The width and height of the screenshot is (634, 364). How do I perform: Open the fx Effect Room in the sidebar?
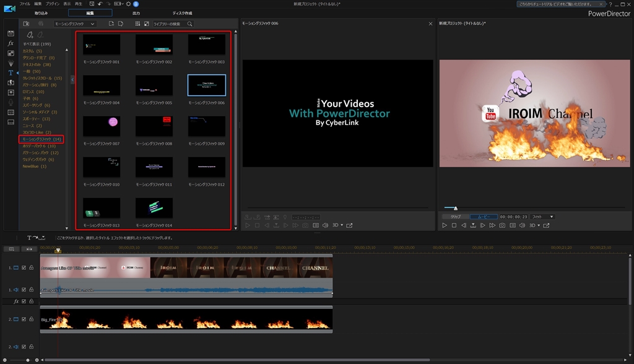[11, 43]
